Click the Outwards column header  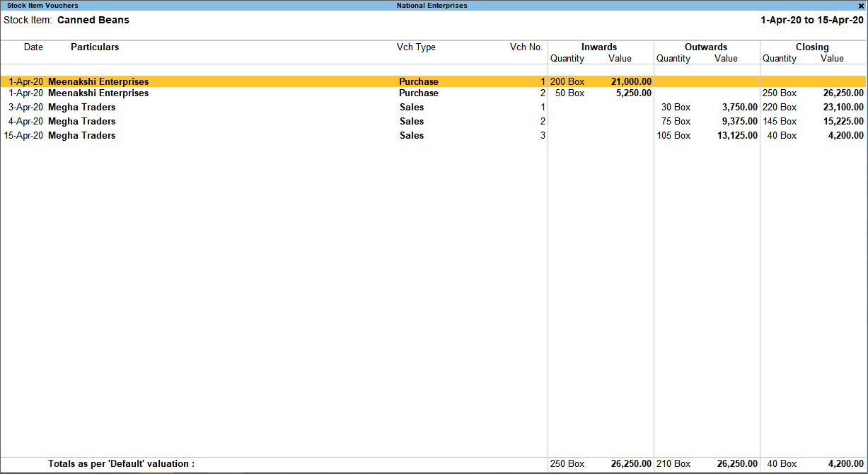pos(706,47)
